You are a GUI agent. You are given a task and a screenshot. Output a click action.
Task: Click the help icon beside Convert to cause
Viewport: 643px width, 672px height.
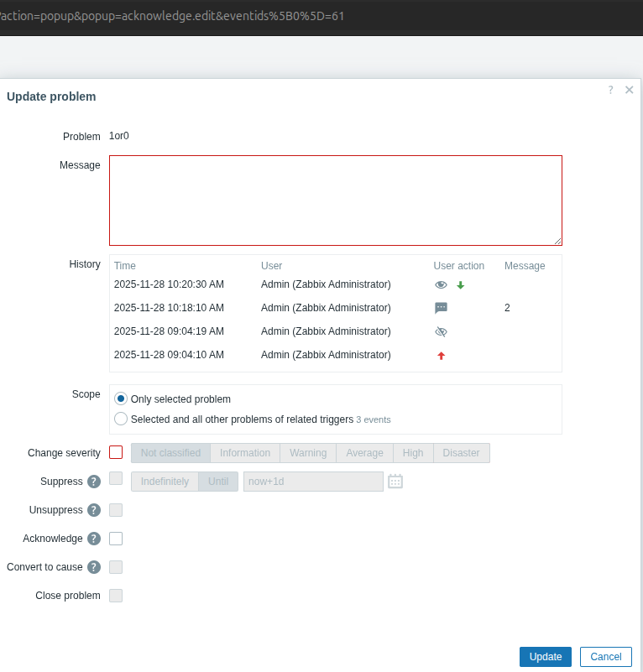(94, 567)
